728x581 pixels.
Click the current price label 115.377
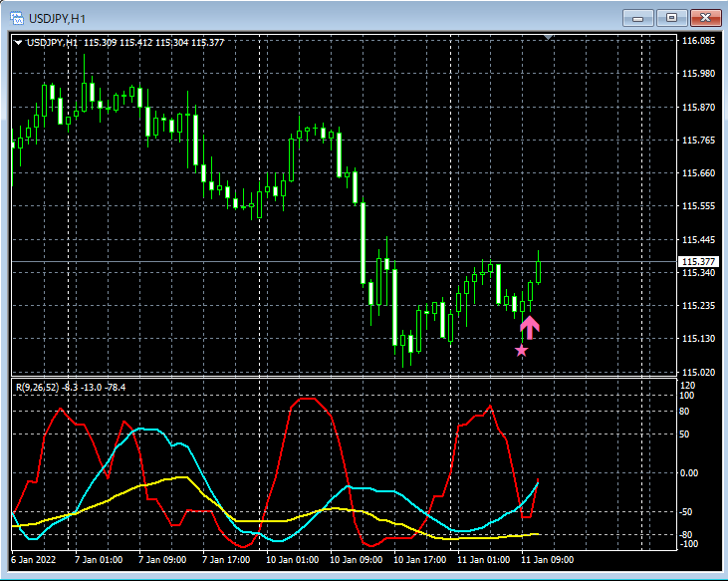[698, 262]
